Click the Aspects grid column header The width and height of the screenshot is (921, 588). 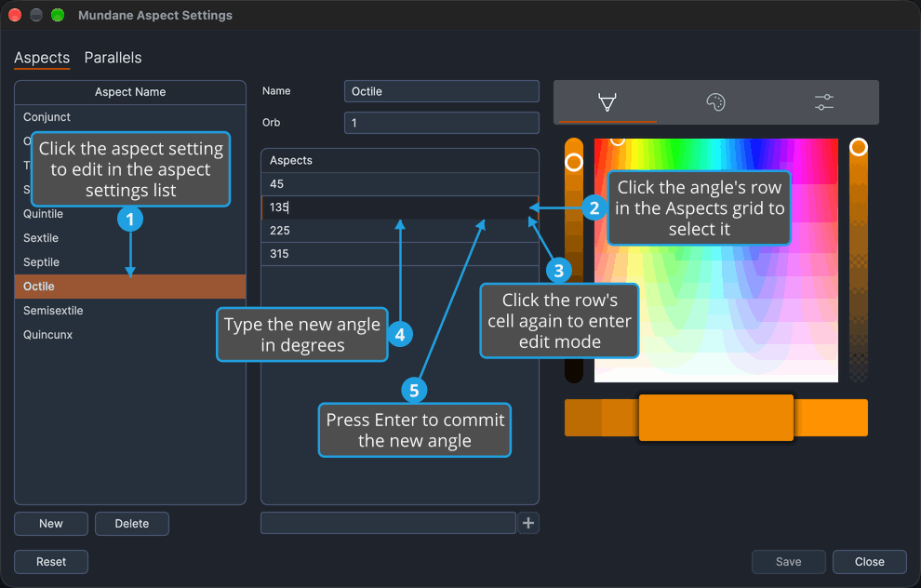[400, 160]
